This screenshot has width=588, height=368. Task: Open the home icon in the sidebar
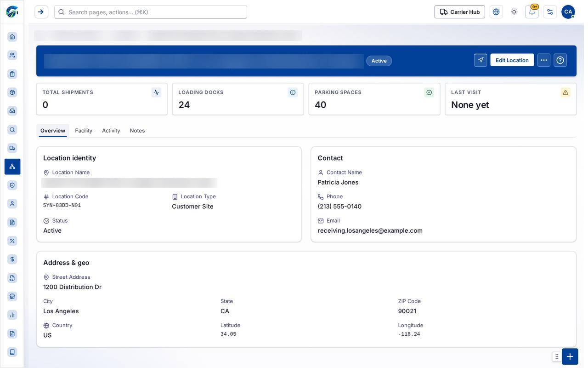pyautogui.click(x=12, y=37)
